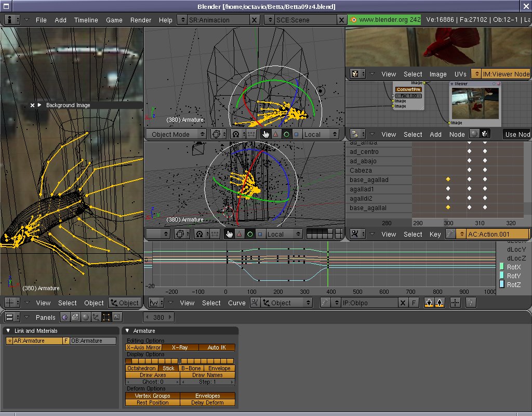The width and height of the screenshot is (532, 416).
Task: Select the translate manipulator triangle icon in the lower 3D view
Action: pos(239,234)
